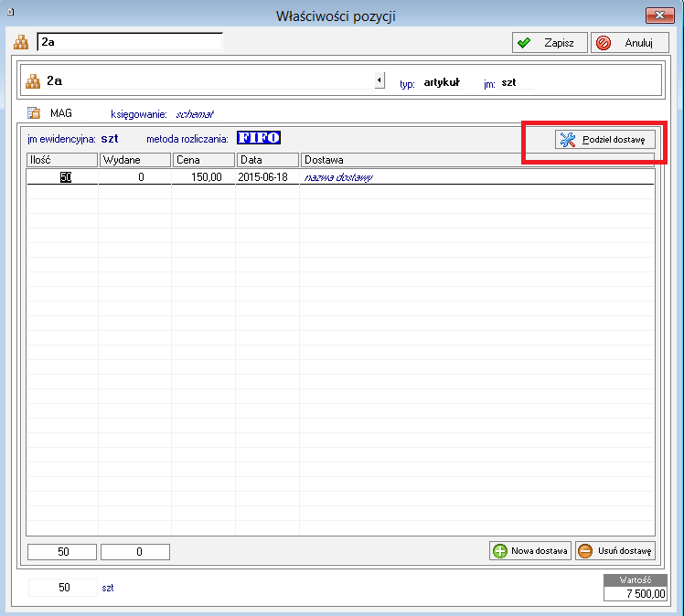Click the 2a name input field at top
This screenshot has height=616, width=684.
(129, 42)
